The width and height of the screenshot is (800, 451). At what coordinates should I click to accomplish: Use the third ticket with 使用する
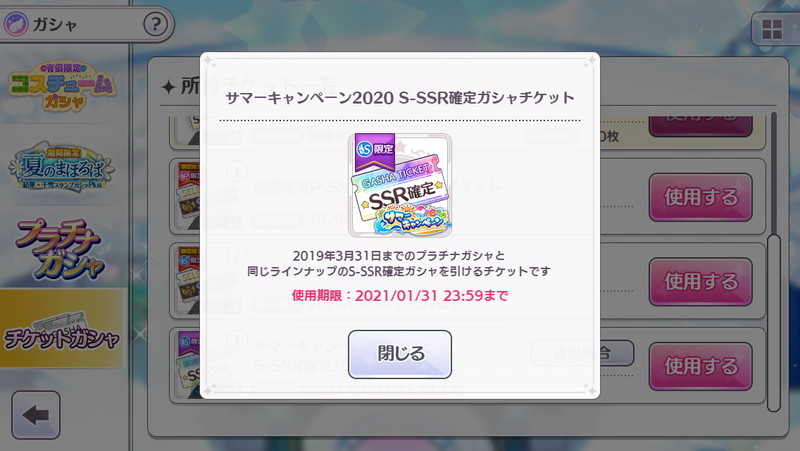tap(701, 282)
